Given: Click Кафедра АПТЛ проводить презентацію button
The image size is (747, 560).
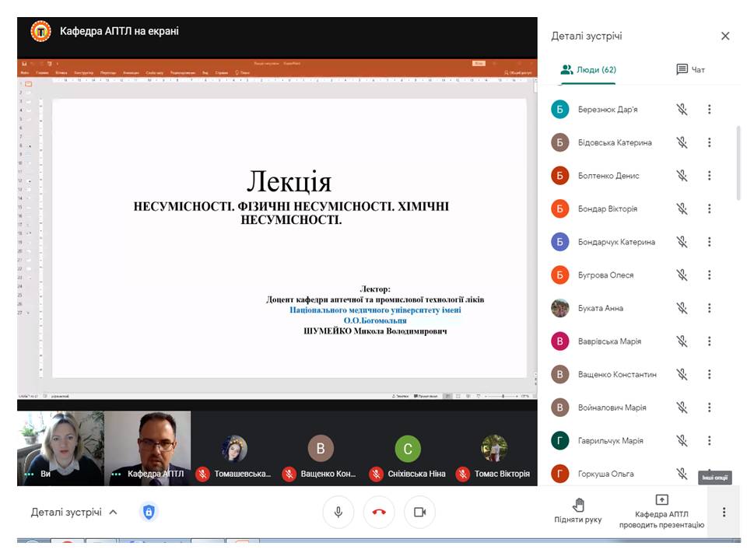Looking at the screenshot, I should (x=661, y=512).
